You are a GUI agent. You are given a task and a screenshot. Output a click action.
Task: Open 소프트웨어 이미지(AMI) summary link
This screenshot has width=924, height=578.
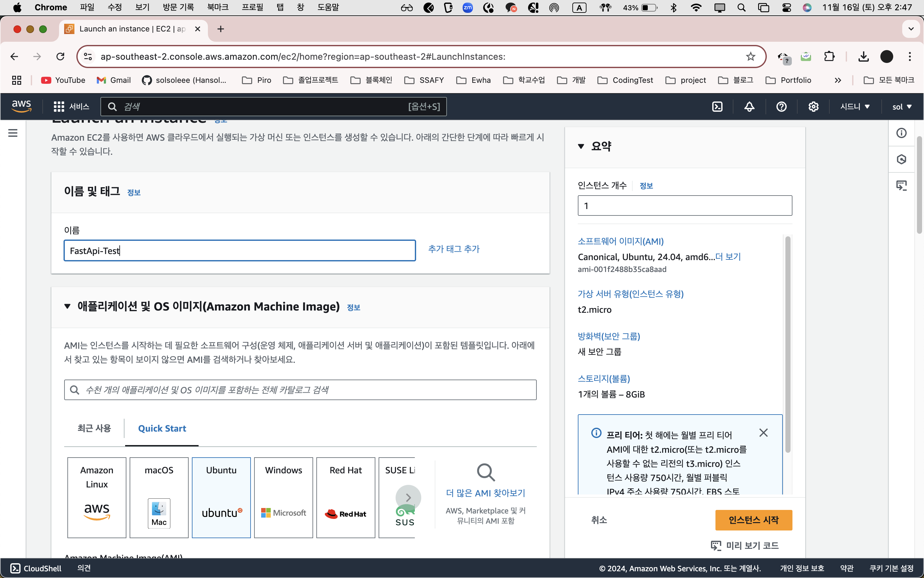pos(620,241)
